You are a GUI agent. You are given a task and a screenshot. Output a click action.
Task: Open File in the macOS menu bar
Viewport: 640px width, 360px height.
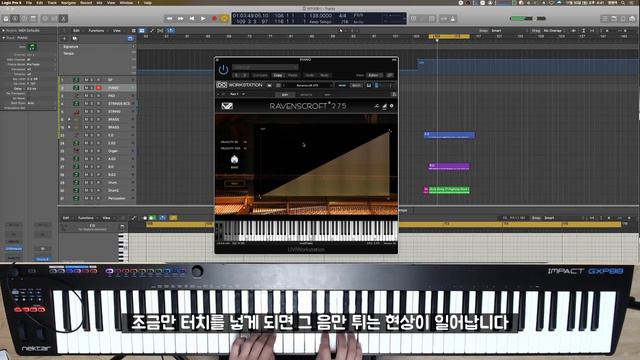(29, 2)
